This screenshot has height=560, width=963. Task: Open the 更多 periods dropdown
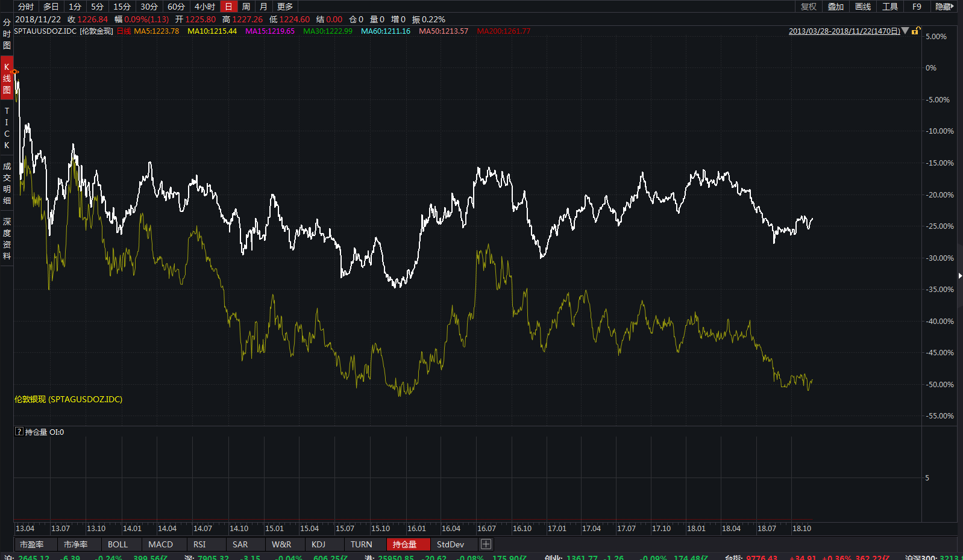(x=285, y=7)
